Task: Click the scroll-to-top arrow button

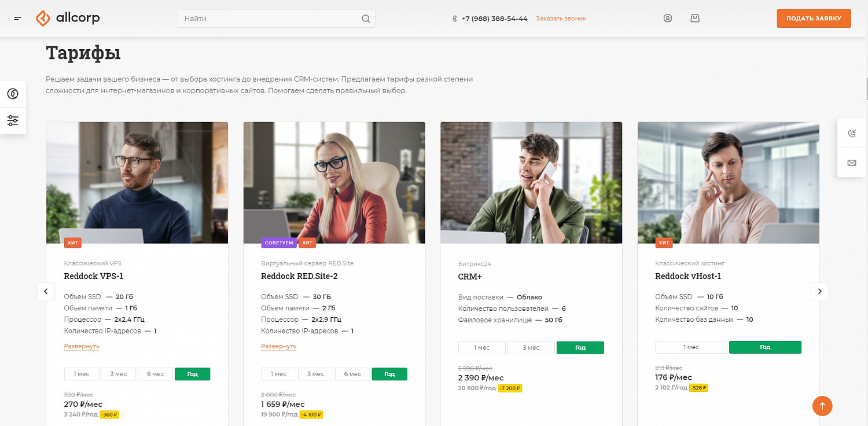Action: (x=822, y=406)
